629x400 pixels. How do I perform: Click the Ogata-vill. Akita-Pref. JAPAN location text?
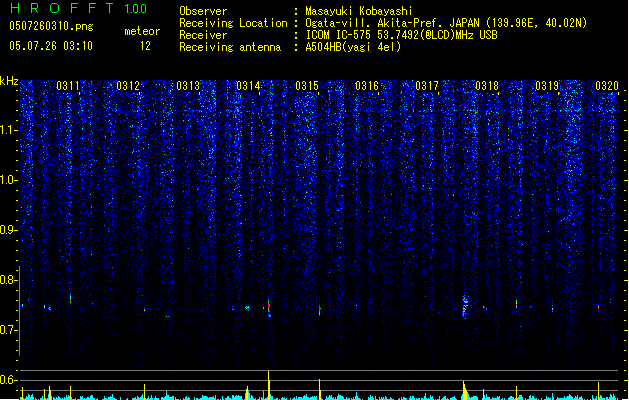tap(446, 23)
